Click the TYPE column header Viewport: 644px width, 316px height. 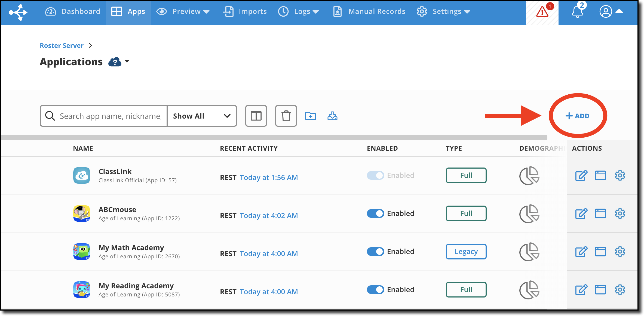(x=454, y=148)
